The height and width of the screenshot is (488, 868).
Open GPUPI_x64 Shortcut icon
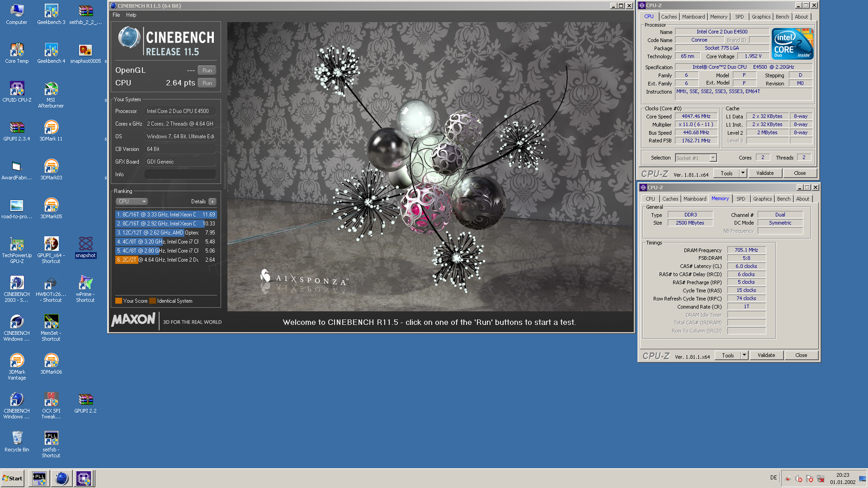point(51,250)
